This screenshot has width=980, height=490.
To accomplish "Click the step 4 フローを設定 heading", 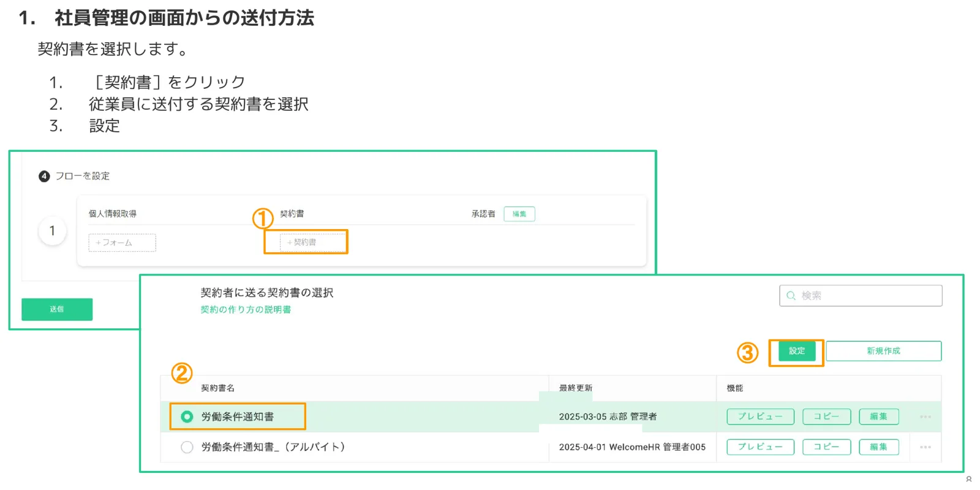I will 74,176.
